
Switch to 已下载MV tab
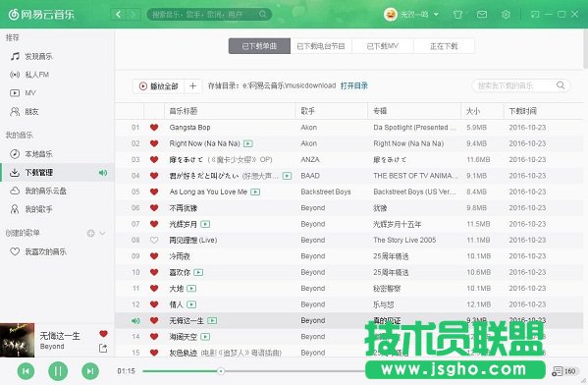(x=382, y=46)
